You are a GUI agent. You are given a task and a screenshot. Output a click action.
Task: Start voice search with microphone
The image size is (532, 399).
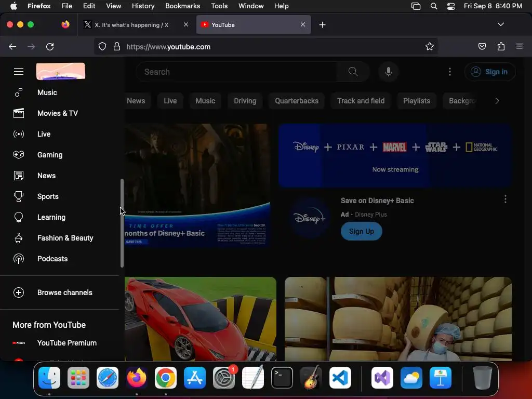[x=389, y=72]
